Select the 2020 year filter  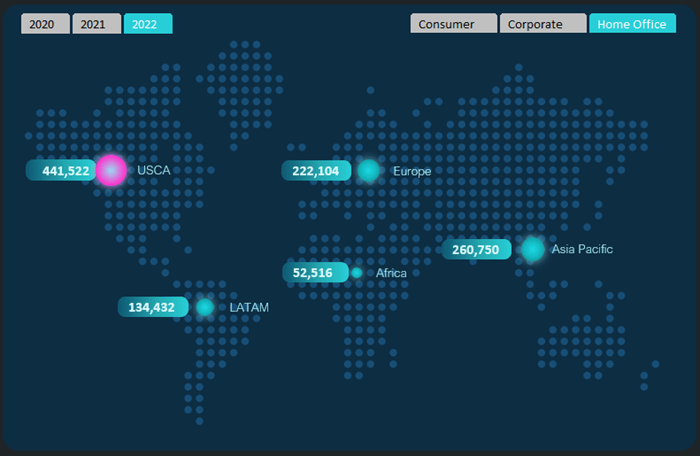[45, 24]
